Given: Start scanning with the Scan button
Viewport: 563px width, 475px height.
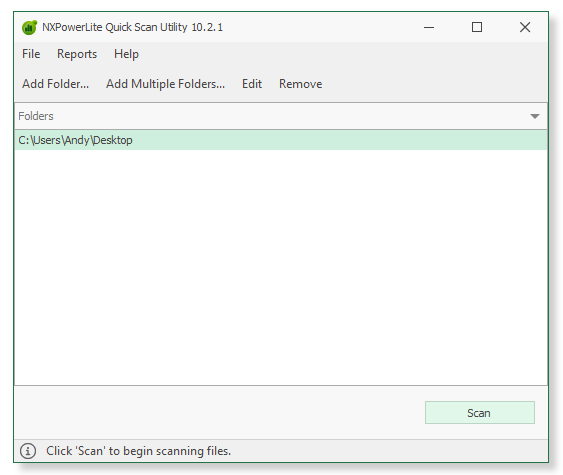Looking at the screenshot, I should point(480,413).
